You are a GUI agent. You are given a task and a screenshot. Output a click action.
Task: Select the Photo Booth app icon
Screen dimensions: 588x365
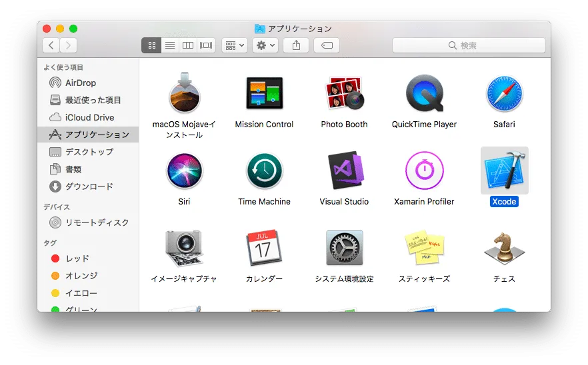pos(344,93)
